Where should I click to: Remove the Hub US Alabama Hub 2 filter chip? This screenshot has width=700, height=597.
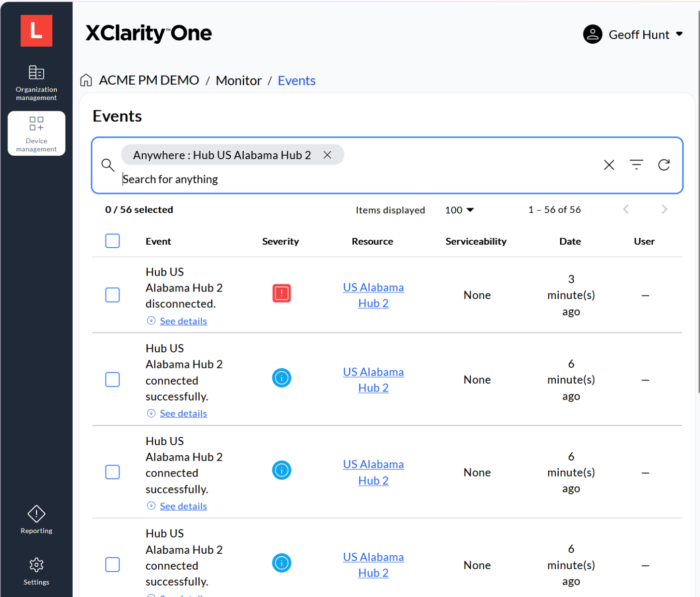click(327, 155)
